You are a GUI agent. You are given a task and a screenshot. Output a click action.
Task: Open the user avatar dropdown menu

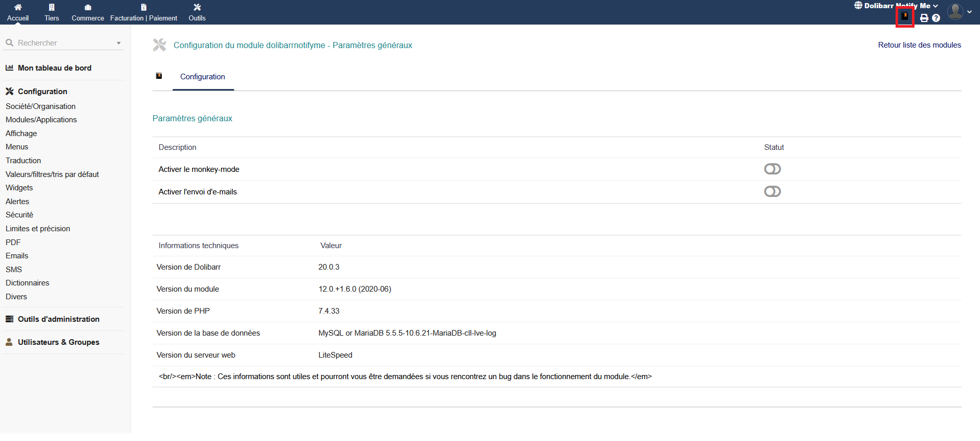[x=959, y=11]
